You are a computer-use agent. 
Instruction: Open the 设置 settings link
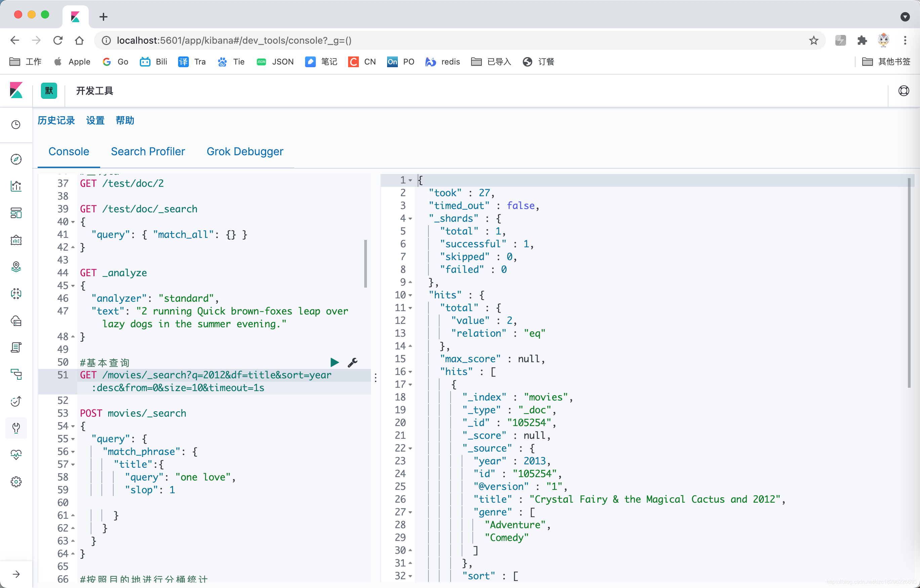point(95,120)
